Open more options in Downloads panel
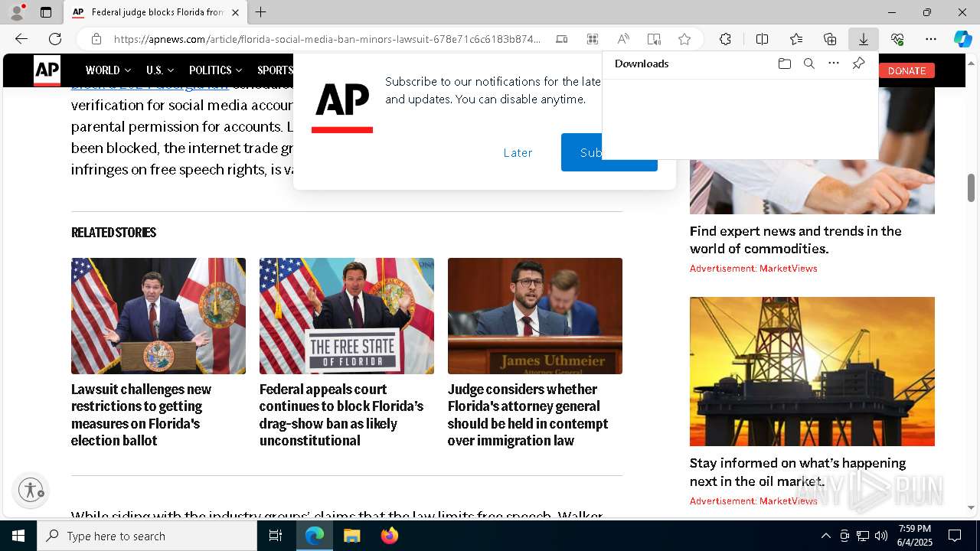Screen dimensions: 980x551 click(834, 64)
